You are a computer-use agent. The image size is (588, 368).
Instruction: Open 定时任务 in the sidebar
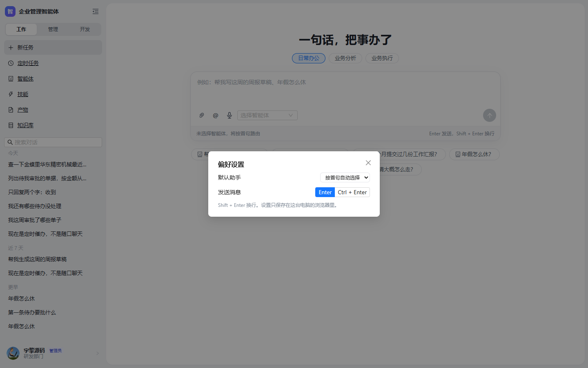pos(53,63)
